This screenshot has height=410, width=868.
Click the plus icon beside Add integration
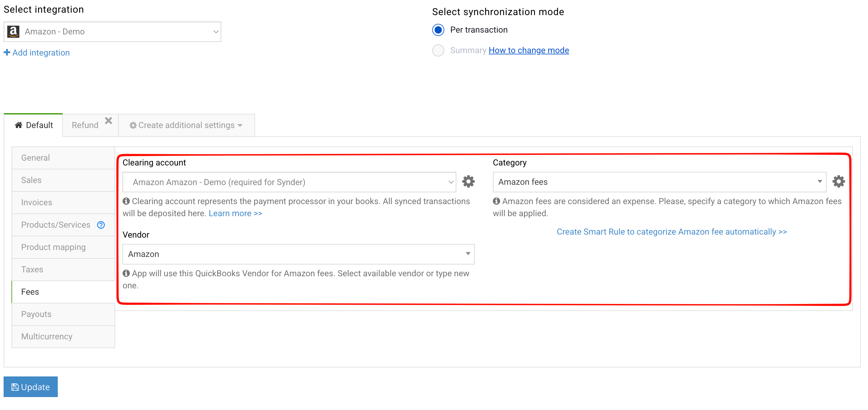pyautogui.click(x=7, y=53)
